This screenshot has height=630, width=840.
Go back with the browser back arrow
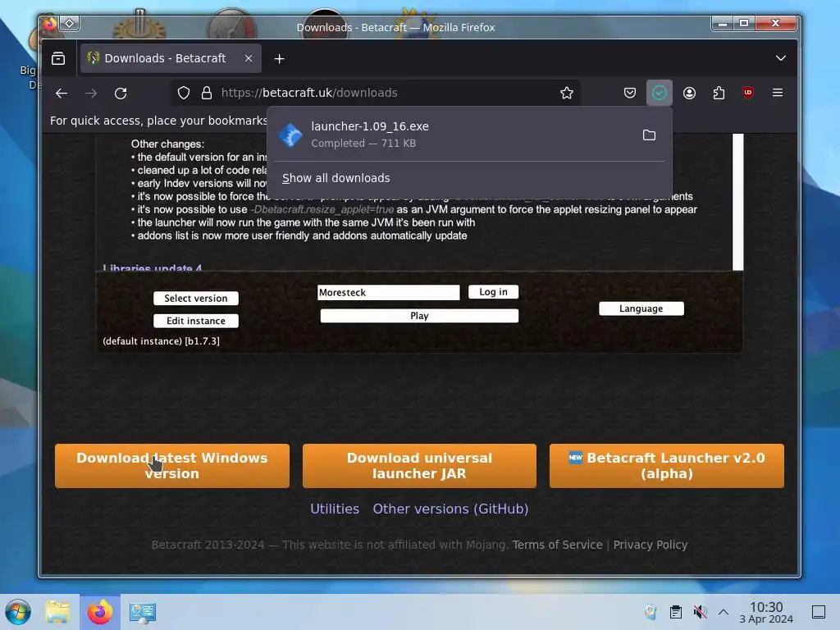coord(62,94)
